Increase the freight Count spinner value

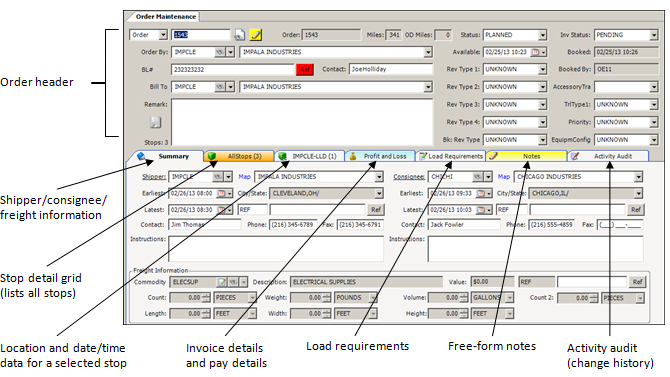pos(206,295)
